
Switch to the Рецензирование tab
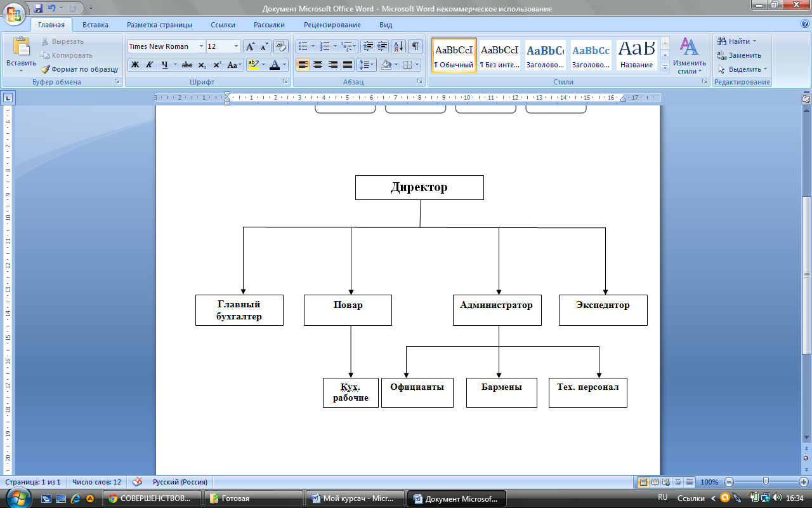coord(332,25)
